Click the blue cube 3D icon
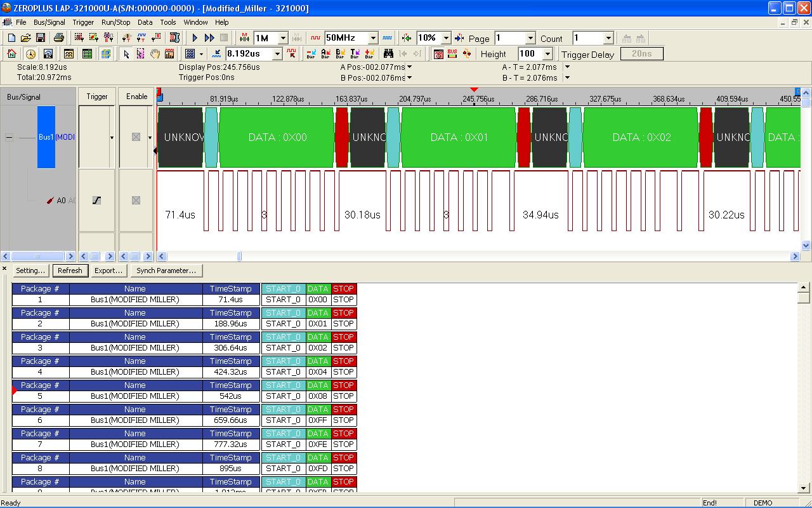Viewport: 812px width, 508px height. click(x=106, y=54)
